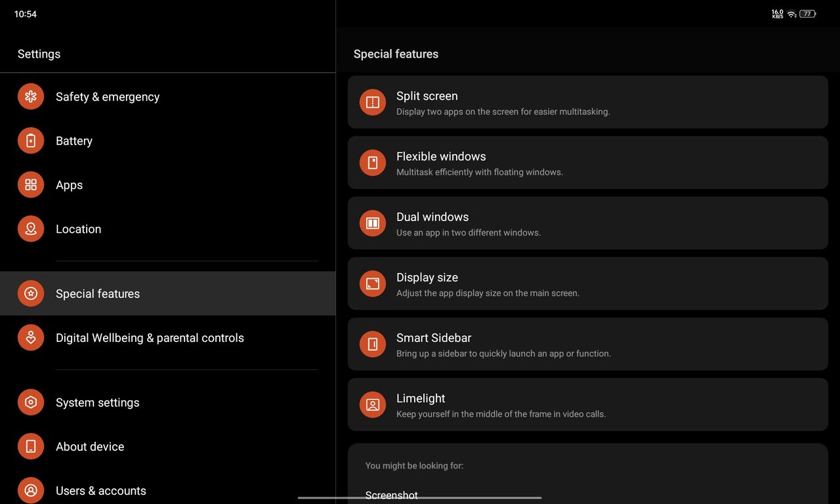Tap 'Use an app in two different windows' text
This screenshot has height=504, width=840.
click(469, 232)
